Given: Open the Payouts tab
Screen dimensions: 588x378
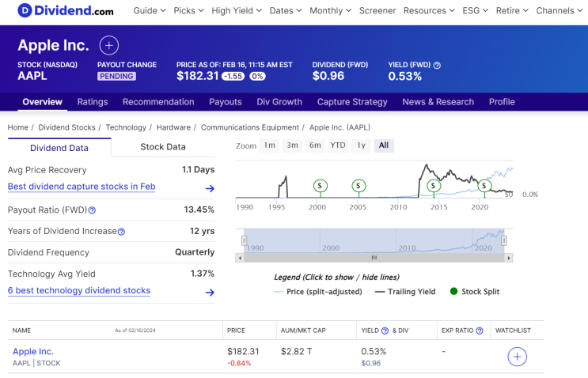Looking at the screenshot, I should click(x=226, y=102).
